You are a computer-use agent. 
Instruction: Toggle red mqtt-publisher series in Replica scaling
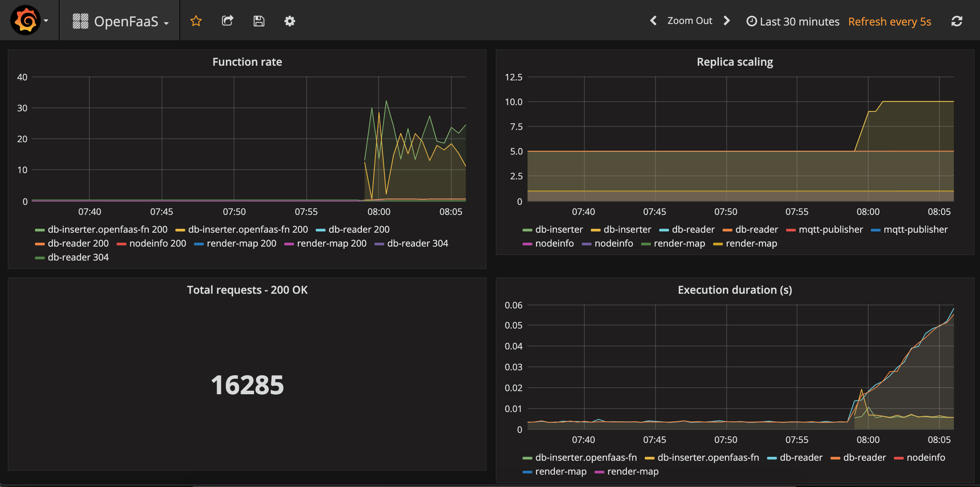831,230
